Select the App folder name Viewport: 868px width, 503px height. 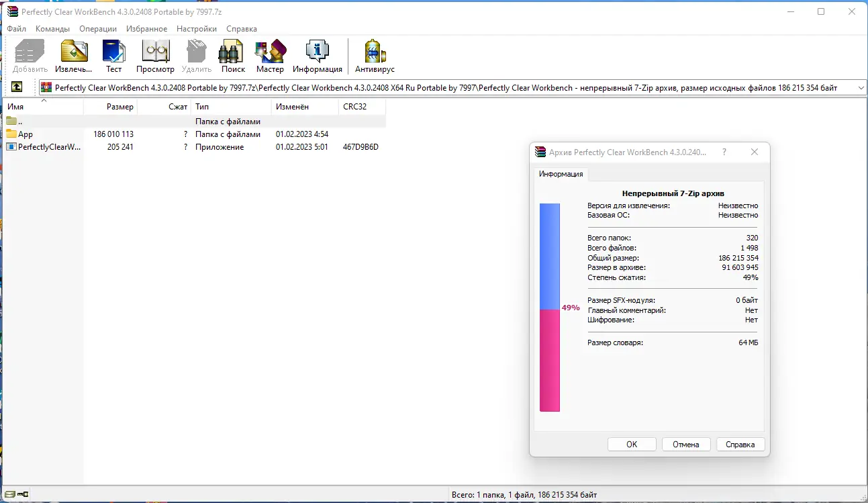[x=26, y=134]
